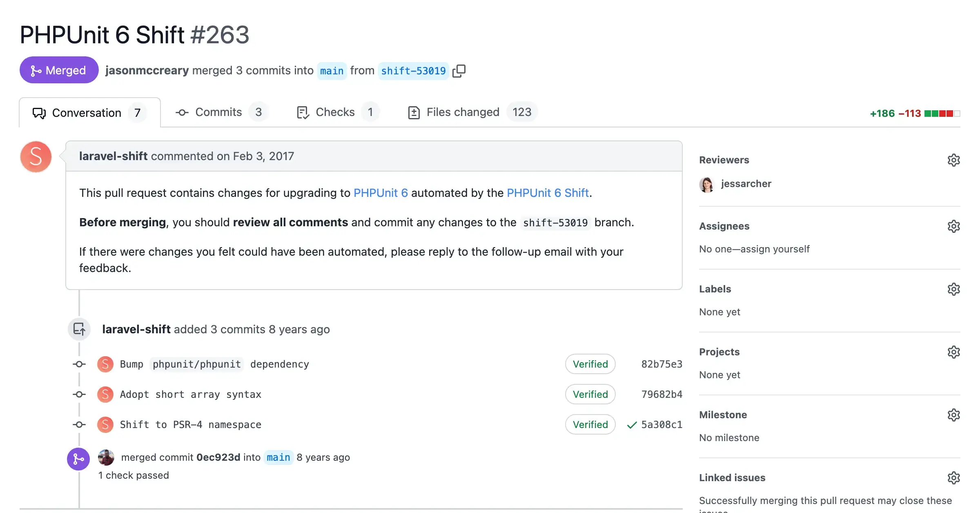Open commit 79682b4
The width and height of the screenshot is (980, 513).
661,394
